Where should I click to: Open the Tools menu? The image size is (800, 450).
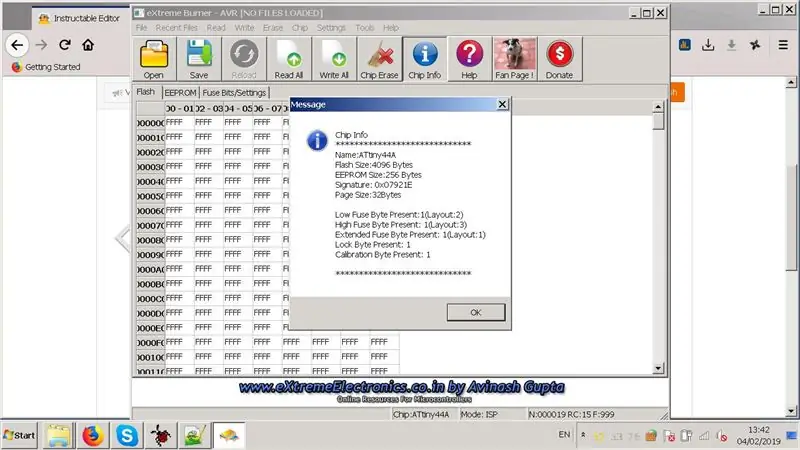click(x=365, y=28)
